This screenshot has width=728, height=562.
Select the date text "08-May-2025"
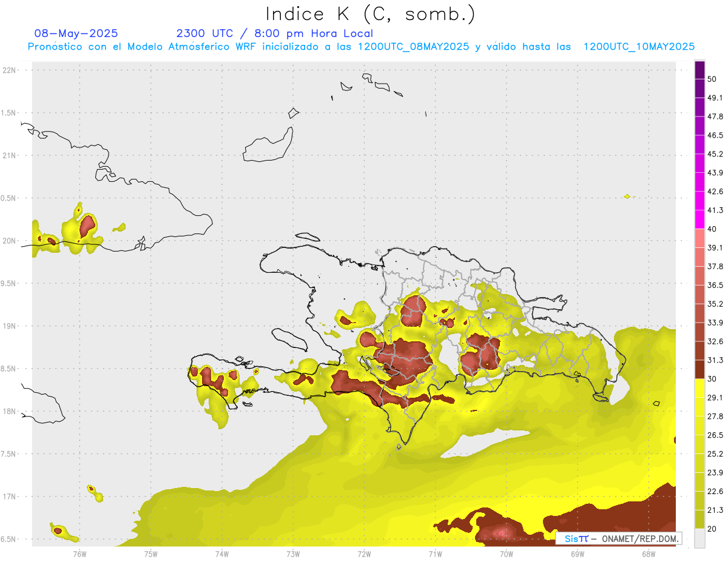(x=76, y=33)
